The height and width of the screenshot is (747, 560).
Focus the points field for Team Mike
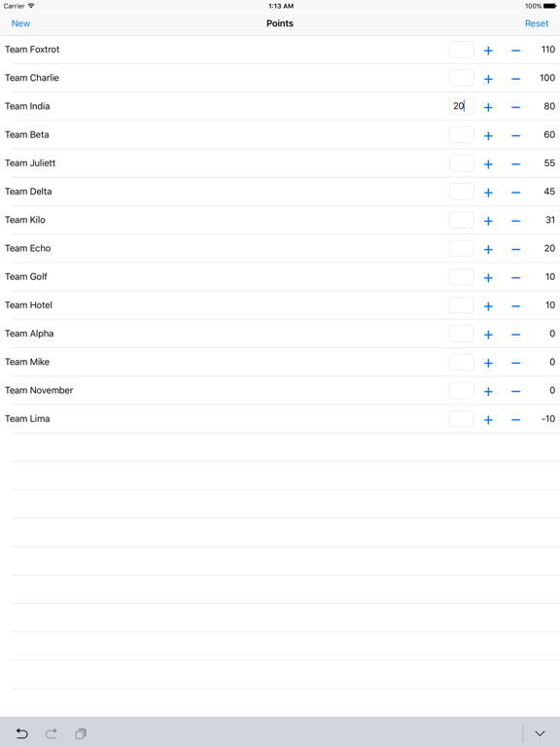462,362
